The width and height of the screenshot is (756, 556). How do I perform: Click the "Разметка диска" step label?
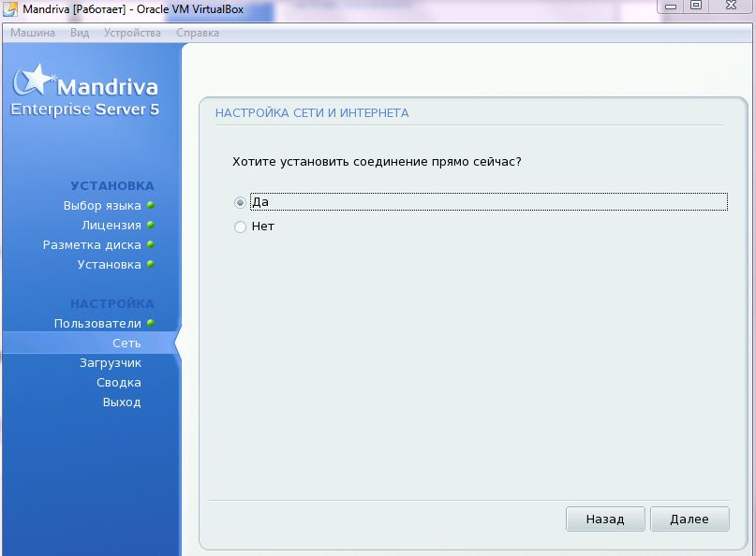pyautogui.click(x=92, y=244)
